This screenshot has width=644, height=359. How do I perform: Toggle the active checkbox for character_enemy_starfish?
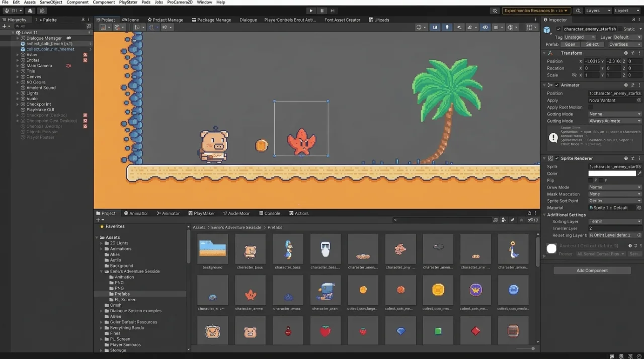click(x=558, y=29)
